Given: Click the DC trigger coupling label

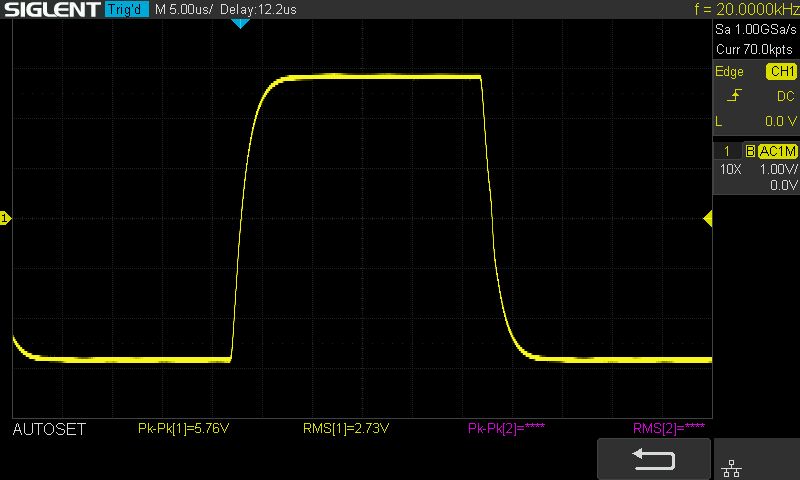Looking at the screenshot, I should click(x=786, y=96).
